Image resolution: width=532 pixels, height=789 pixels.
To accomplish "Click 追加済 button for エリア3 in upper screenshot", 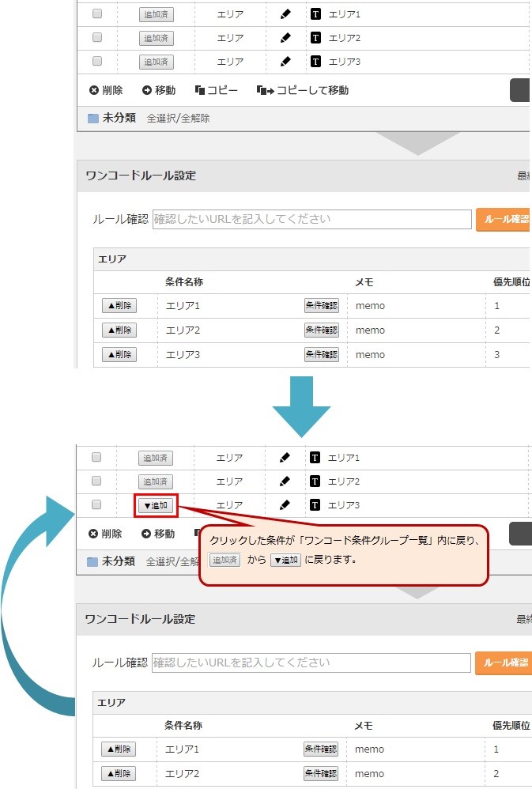I will (157, 62).
